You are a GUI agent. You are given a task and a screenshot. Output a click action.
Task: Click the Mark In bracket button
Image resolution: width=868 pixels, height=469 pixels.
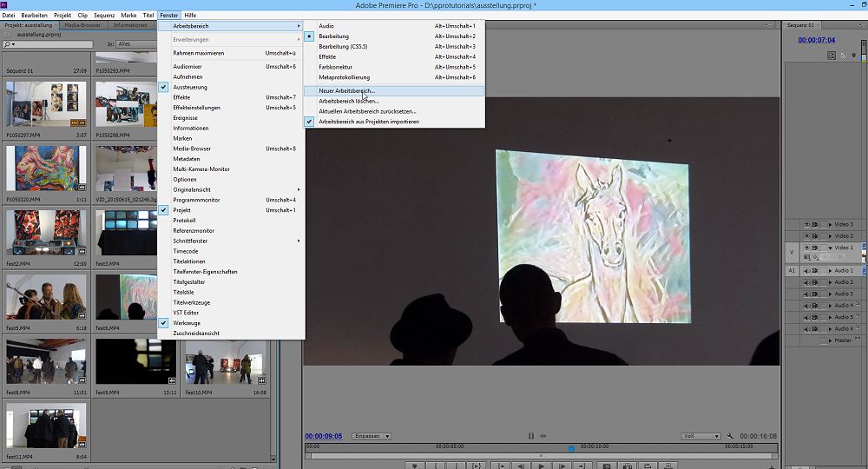point(436,466)
